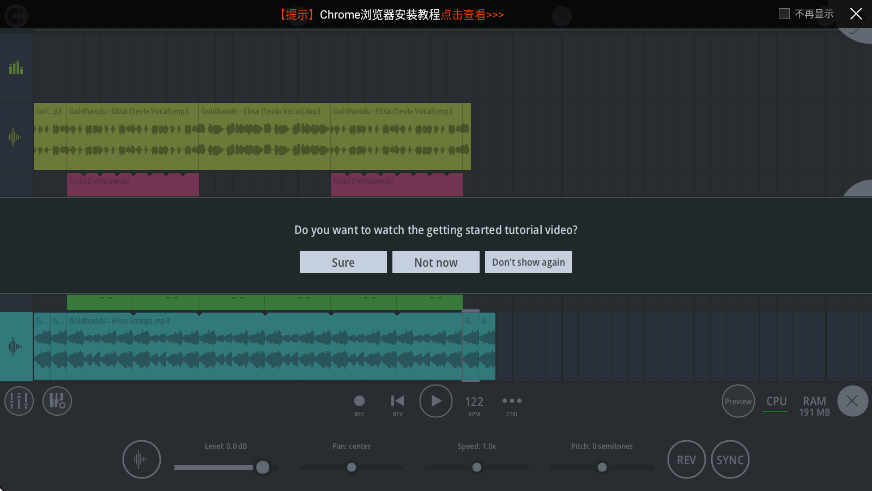Click the Preview circle button
The image size is (872, 491).
click(x=738, y=401)
